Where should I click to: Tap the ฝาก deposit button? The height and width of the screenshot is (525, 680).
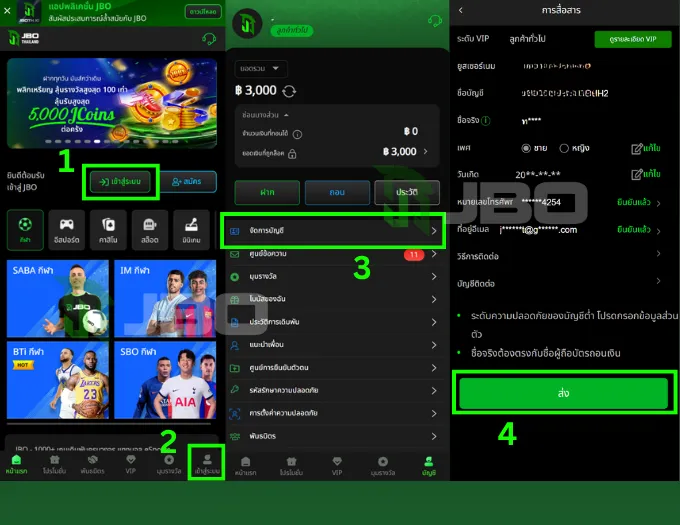coord(267,192)
